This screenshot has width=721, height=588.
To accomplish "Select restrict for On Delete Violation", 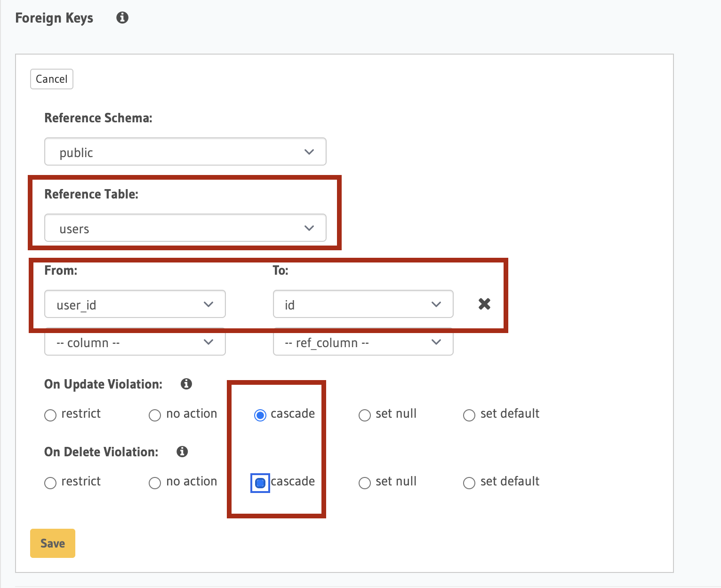I will (50, 483).
